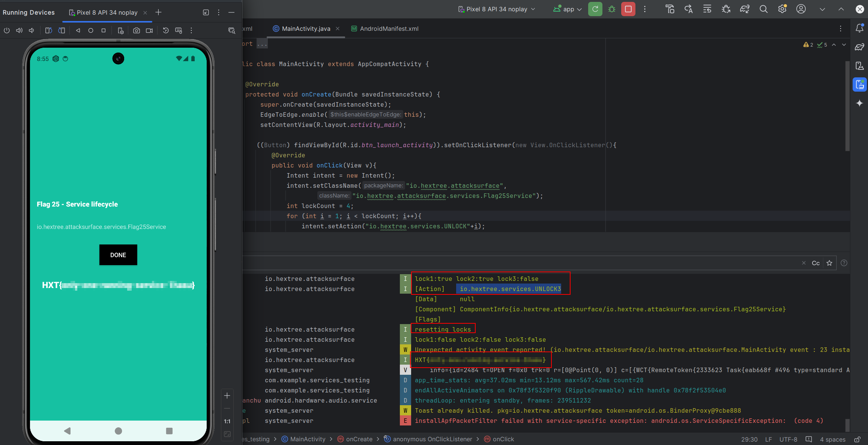The width and height of the screenshot is (868, 445).
Task: Click the Apply Changes and Restart Activity icon
Action: coord(689,9)
